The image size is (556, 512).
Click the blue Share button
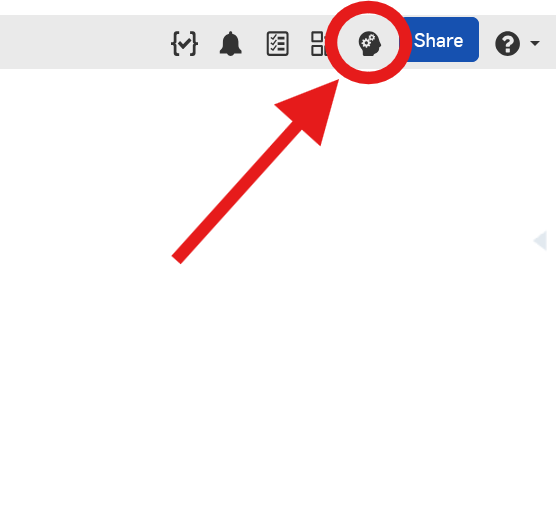pos(442,40)
